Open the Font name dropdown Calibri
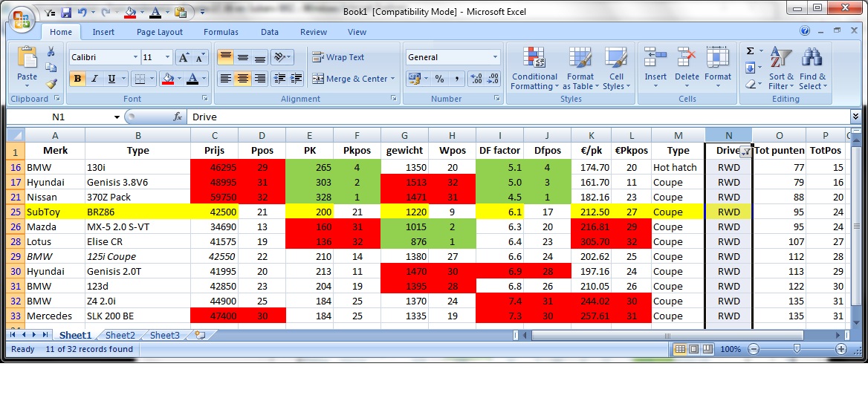 135,57
